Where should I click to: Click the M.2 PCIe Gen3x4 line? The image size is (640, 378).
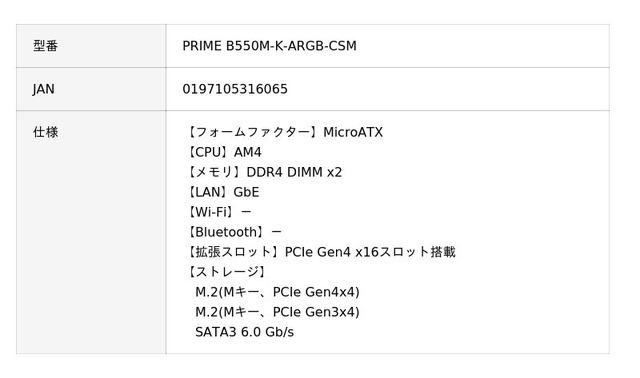[x=277, y=312]
